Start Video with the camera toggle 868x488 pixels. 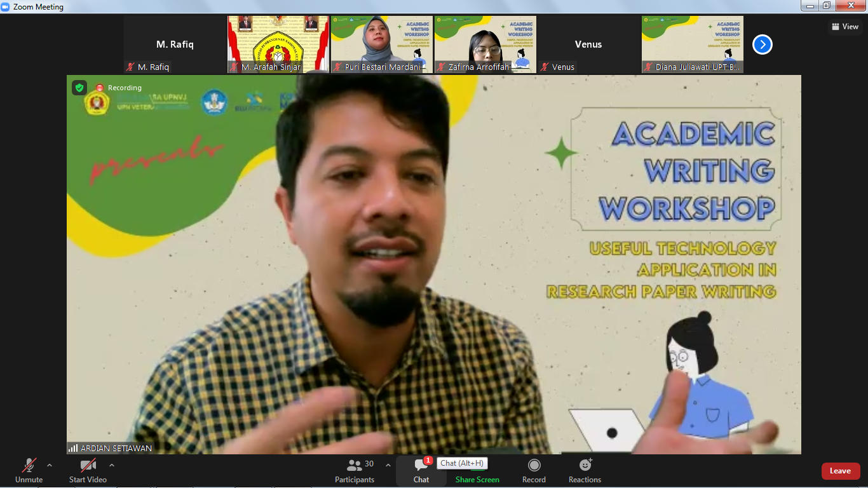click(88, 470)
